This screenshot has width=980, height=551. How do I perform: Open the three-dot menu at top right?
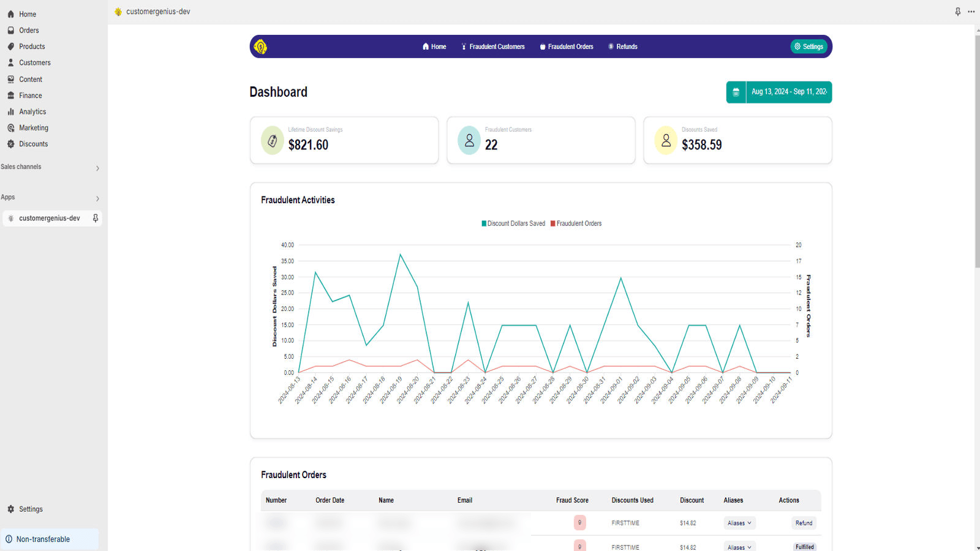click(971, 12)
